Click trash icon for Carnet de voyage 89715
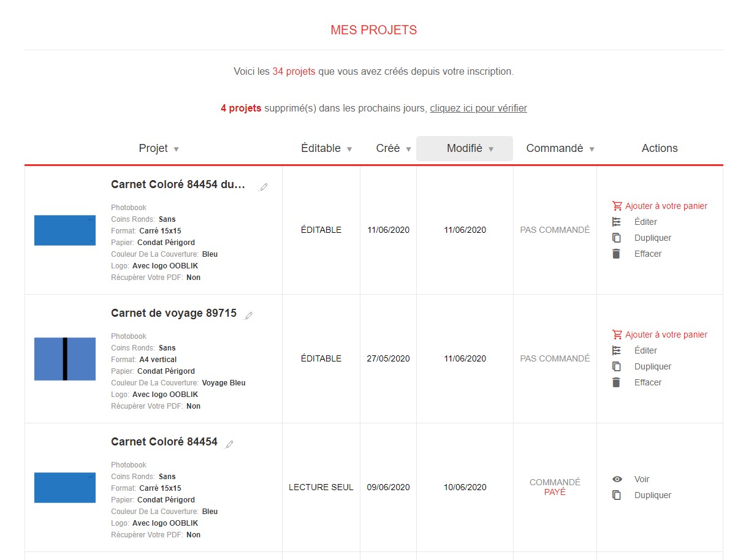 (617, 382)
